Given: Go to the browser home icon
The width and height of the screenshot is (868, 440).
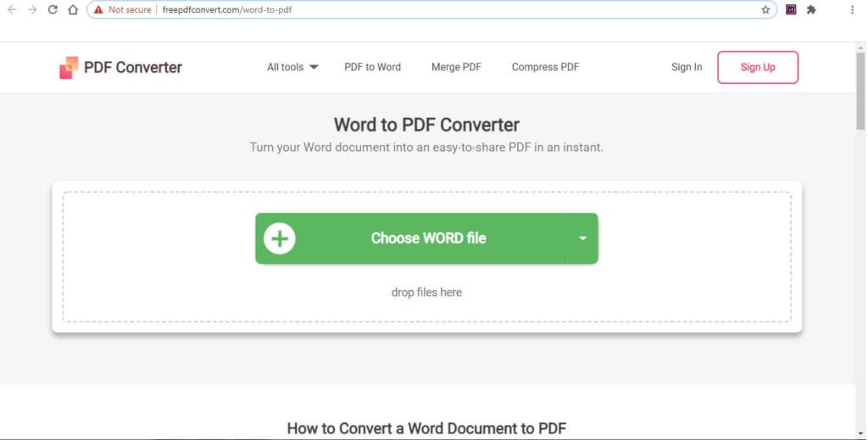Looking at the screenshot, I should click(x=73, y=9).
